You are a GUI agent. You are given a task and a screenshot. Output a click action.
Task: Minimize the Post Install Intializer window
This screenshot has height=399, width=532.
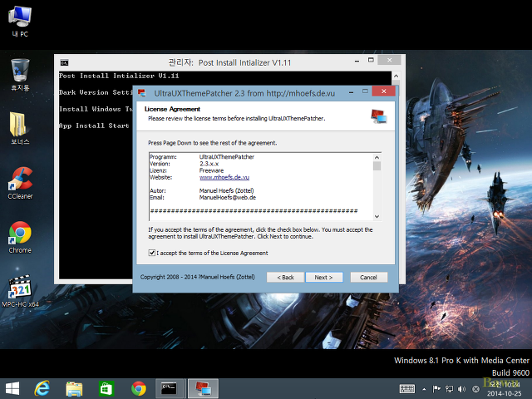click(357, 61)
